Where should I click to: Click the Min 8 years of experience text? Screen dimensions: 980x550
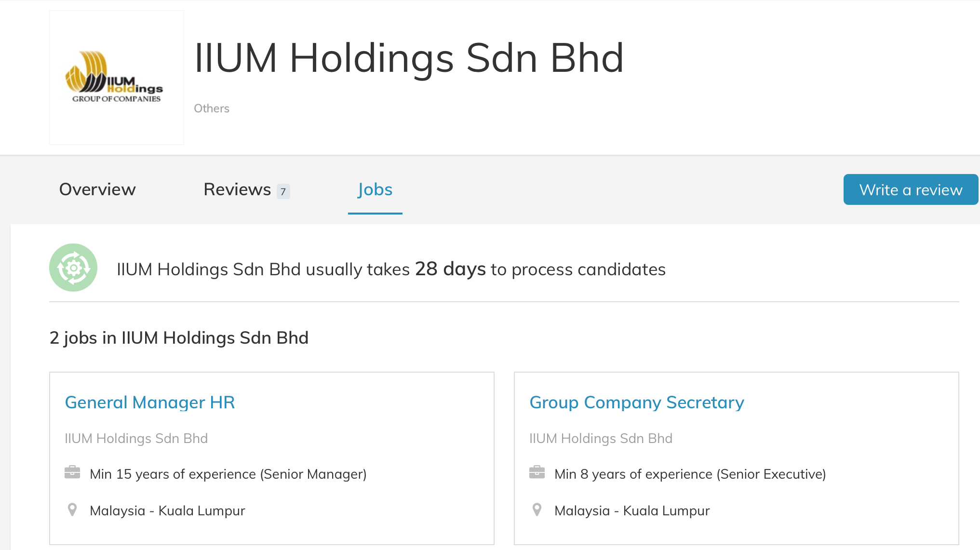690,474
